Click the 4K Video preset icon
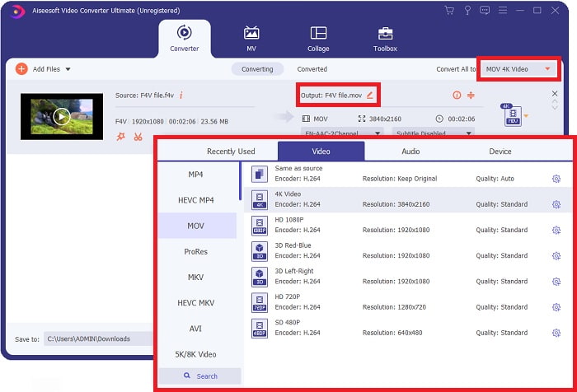Image resolution: width=577 pixels, height=392 pixels. pos(260,199)
